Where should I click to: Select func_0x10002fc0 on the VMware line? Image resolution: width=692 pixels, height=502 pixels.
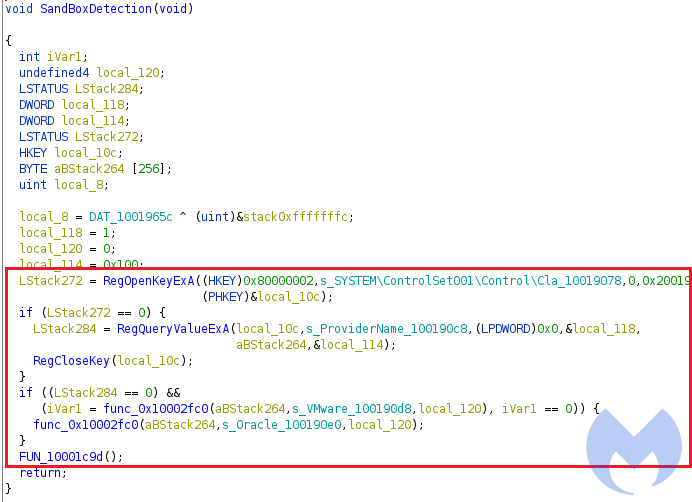coord(156,409)
